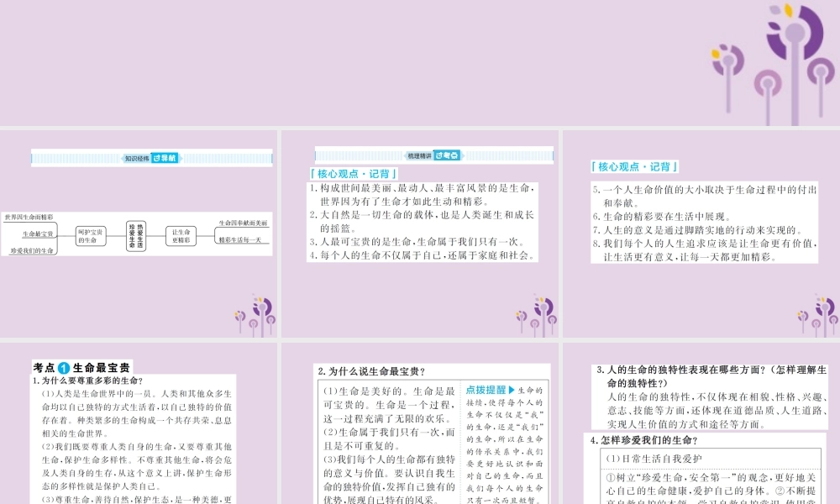840x504 pixels.
Task: Select paragraph (1)人类是生命世界中的一员
Action: tap(137, 413)
